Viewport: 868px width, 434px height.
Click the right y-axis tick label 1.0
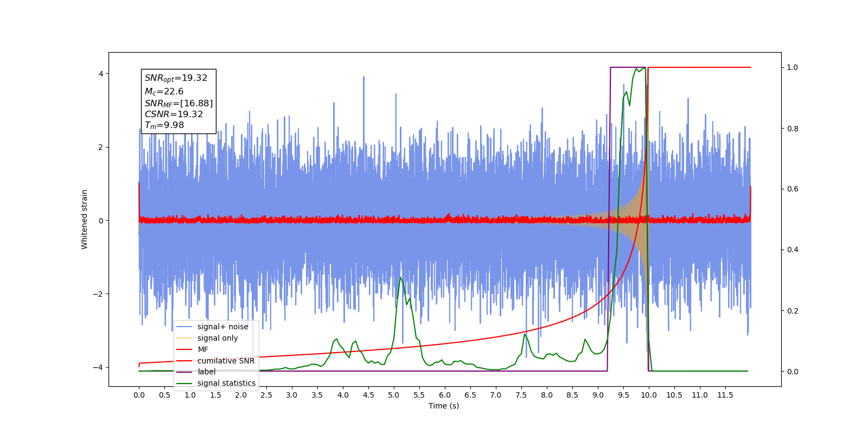(x=793, y=67)
